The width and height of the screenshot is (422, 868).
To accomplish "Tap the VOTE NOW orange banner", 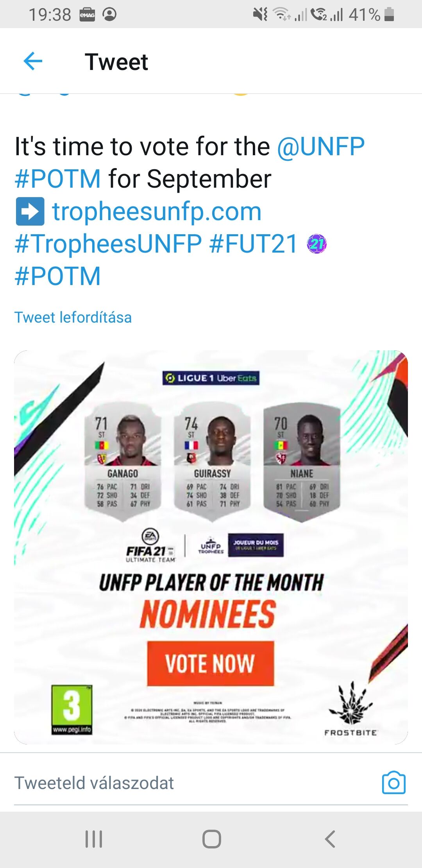I will [210, 664].
